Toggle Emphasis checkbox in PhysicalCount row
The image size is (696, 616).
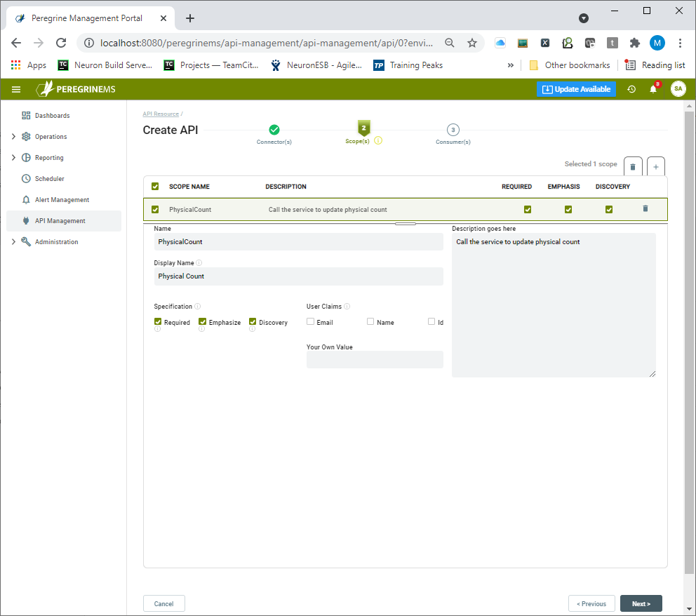click(568, 210)
